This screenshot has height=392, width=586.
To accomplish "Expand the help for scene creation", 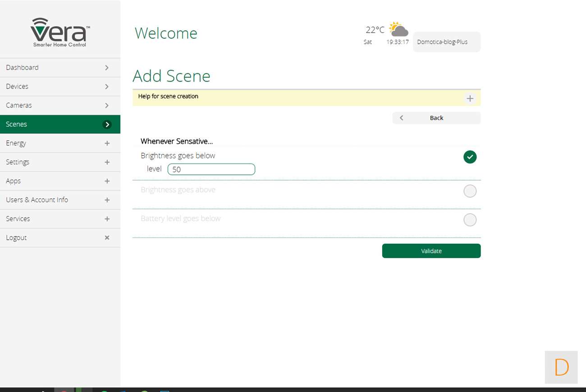I will coord(470,98).
